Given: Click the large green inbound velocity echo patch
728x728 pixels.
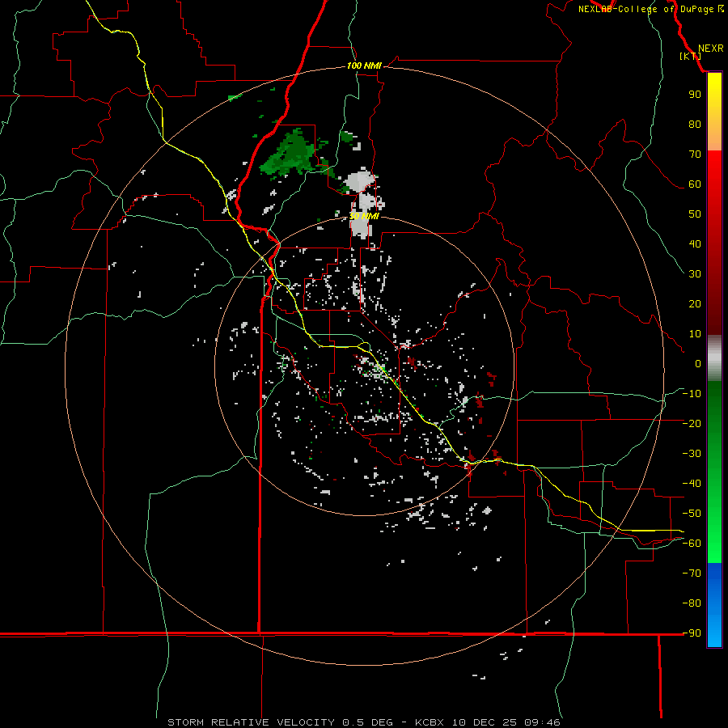Looking at the screenshot, I should (290, 154).
